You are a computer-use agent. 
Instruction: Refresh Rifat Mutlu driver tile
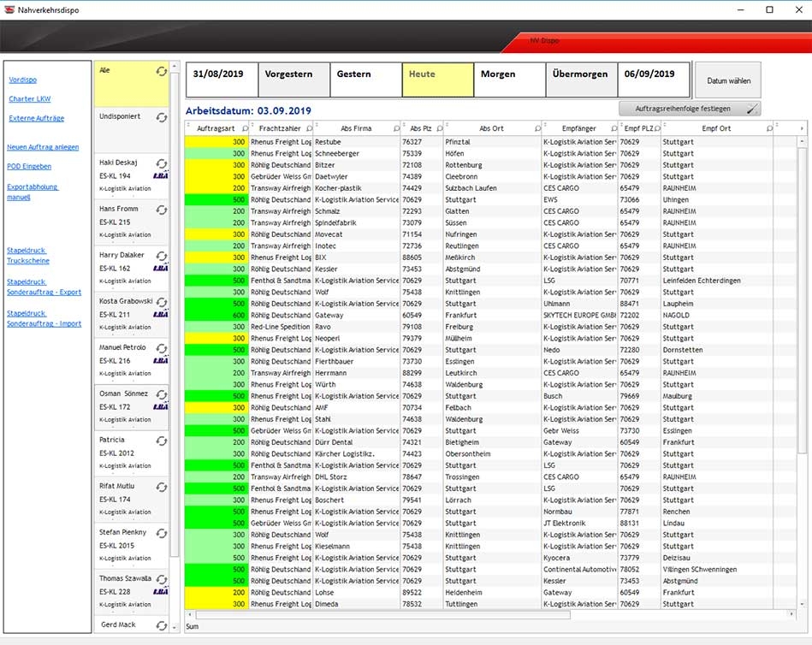click(x=162, y=487)
